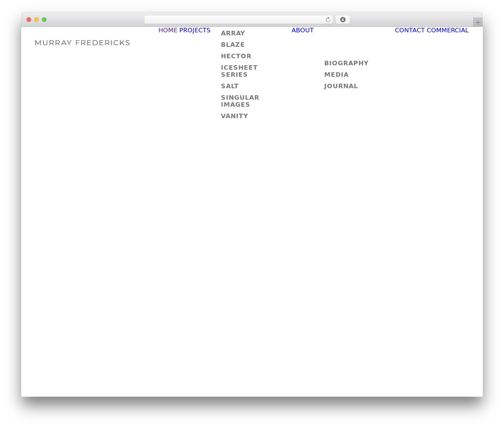Select ARRAY from projects submenu
Image resolution: width=504 pixels, height=427 pixels.
pos(233,33)
